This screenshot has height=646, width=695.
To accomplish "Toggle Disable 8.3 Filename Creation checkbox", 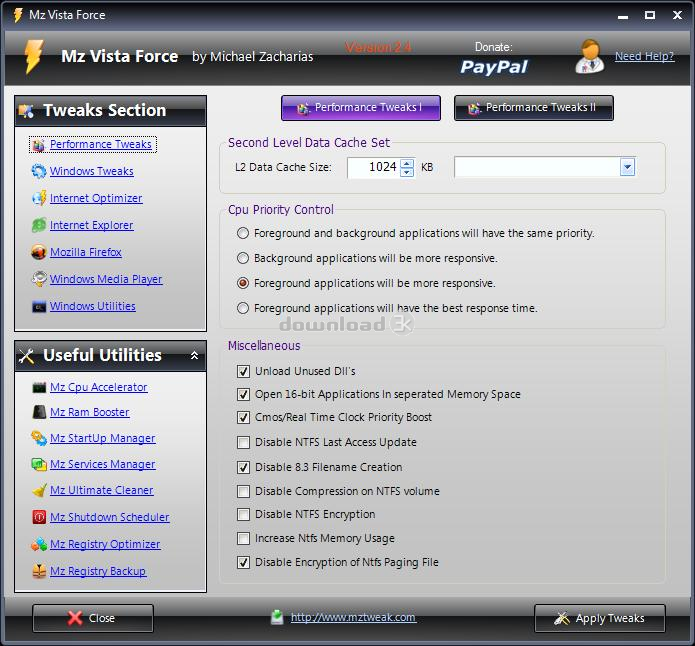I will [243, 467].
